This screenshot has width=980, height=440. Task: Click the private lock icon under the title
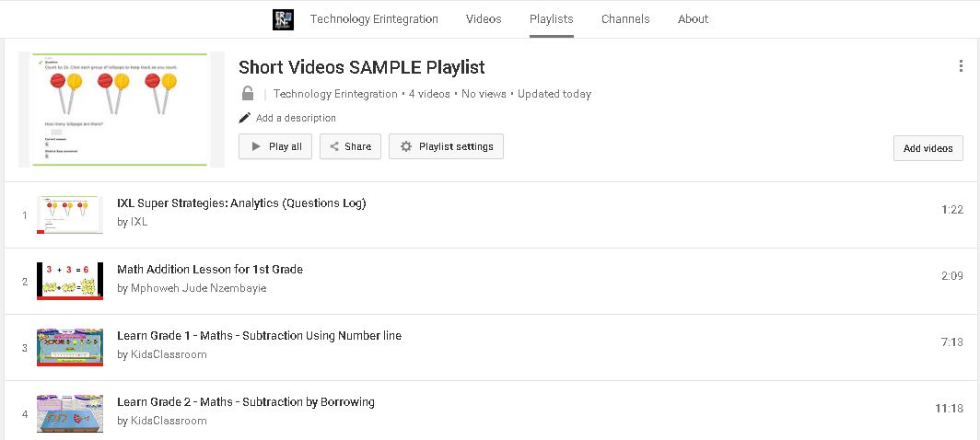[248, 94]
